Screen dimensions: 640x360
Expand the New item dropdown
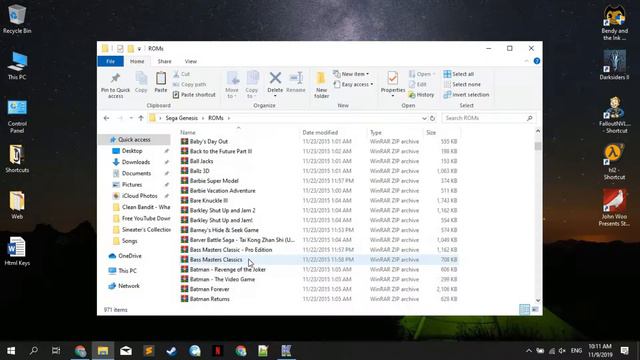[351, 74]
